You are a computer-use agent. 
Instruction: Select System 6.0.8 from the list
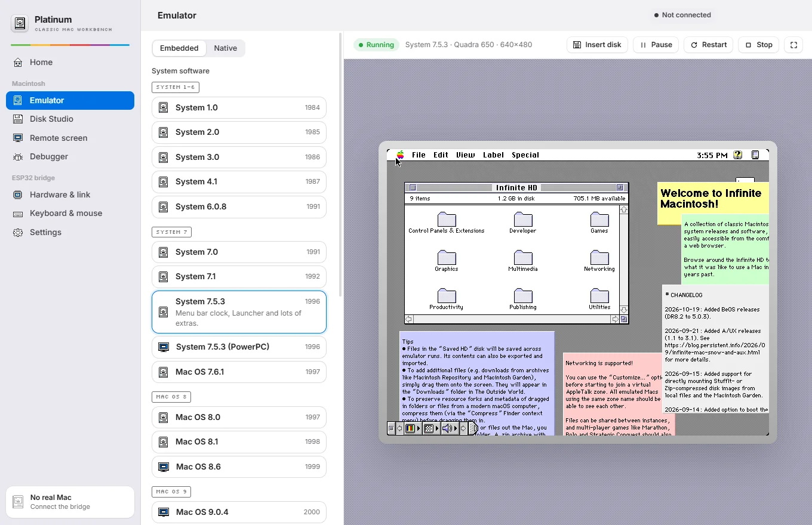pyautogui.click(x=239, y=207)
